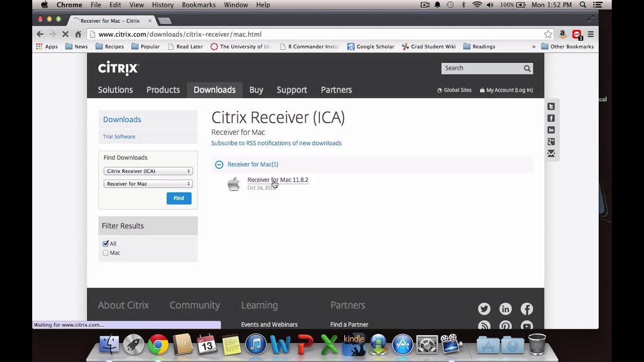Collapse the Receiver for Mac(1) section
Viewport: 644px width, 362px height.
tap(219, 164)
